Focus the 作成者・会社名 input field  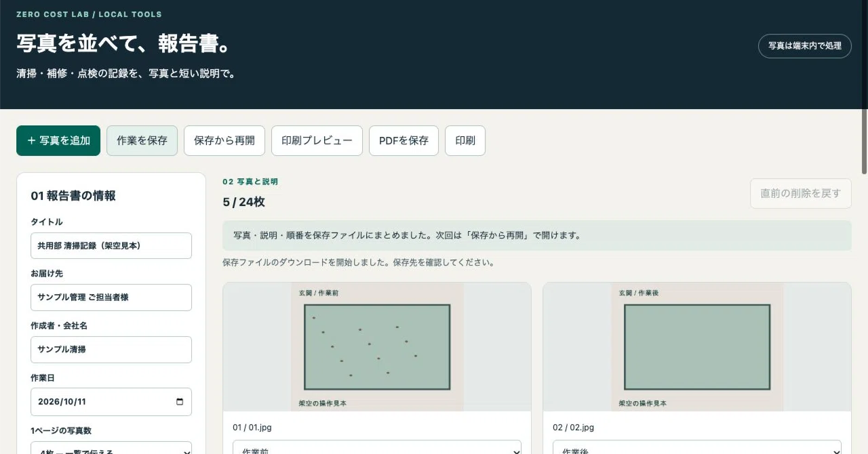(x=111, y=350)
